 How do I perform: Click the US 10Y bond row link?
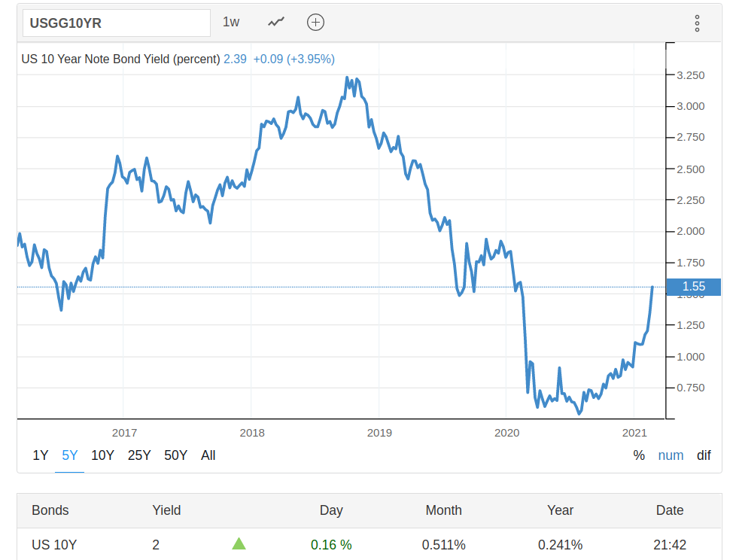[54, 544]
